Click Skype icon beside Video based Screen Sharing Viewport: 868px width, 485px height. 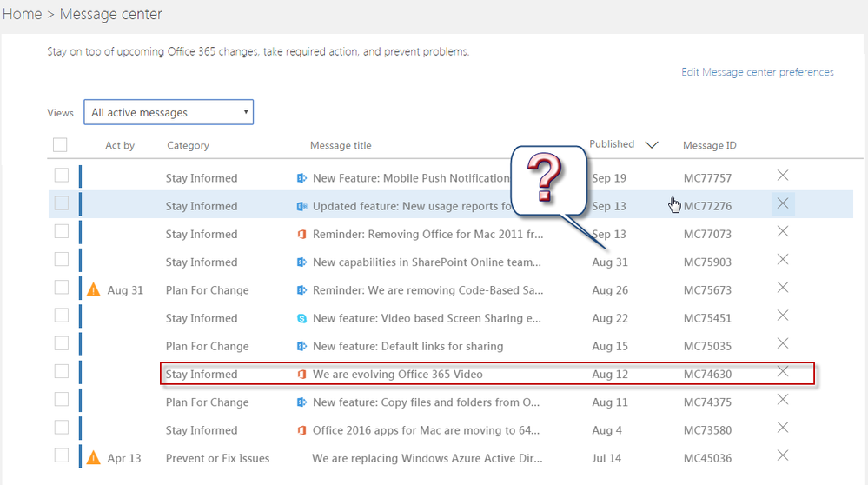tap(301, 318)
